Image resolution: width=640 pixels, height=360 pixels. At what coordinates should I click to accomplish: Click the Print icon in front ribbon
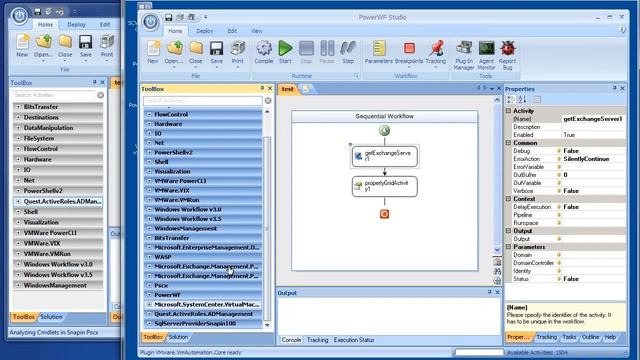pos(238,48)
